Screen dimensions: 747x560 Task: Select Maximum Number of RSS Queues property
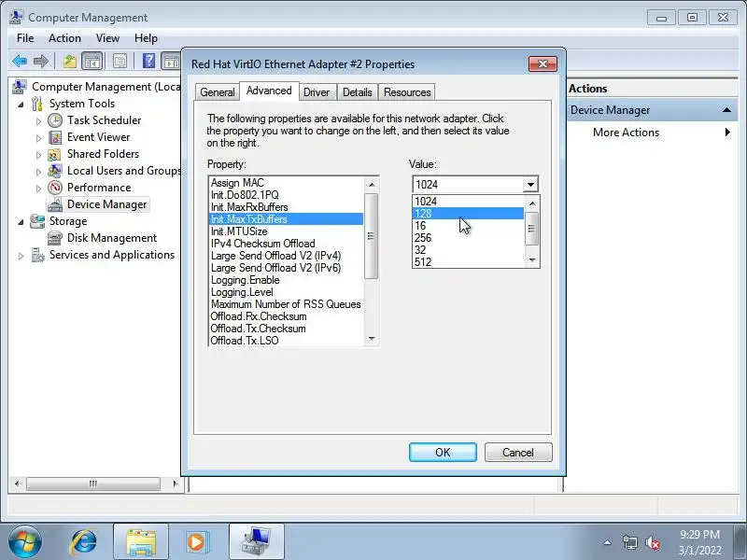pyautogui.click(x=287, y=304)
